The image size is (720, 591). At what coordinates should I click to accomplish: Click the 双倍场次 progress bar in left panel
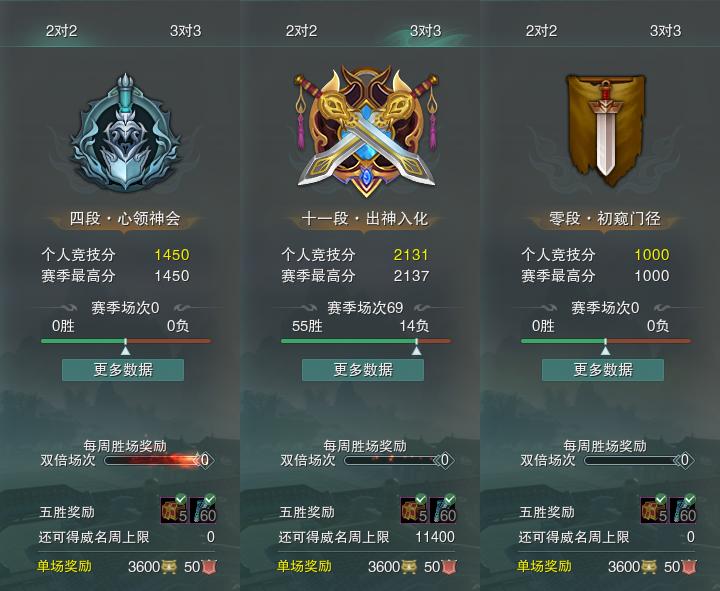[154, 460]
